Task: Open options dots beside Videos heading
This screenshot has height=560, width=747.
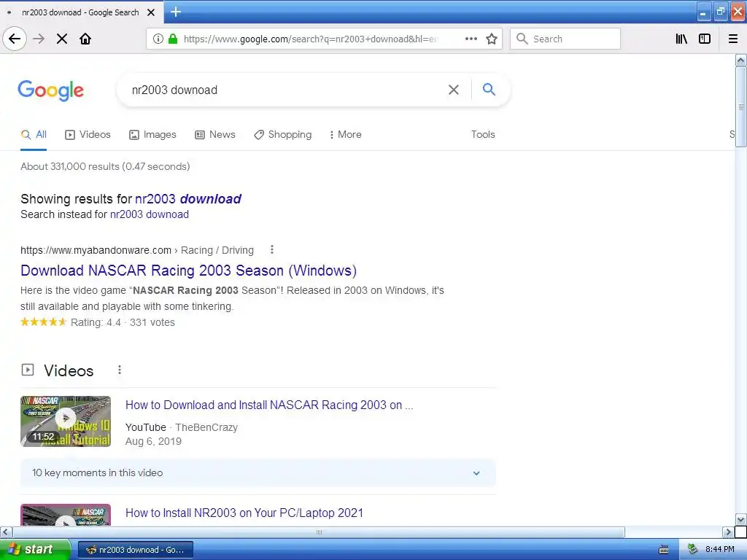Action: click(120, 370)
